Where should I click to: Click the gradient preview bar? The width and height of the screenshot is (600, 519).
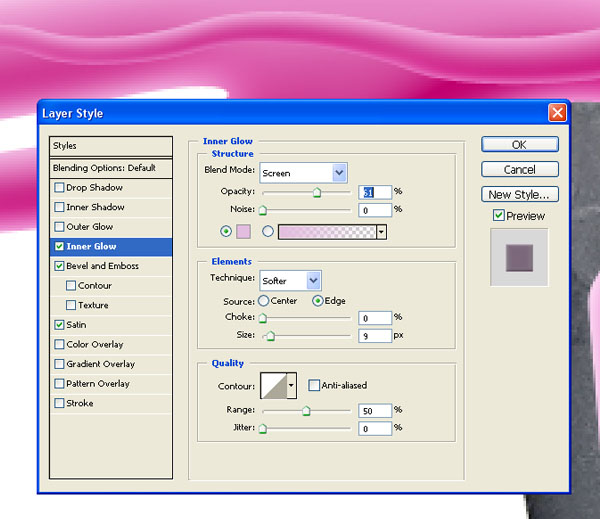pos(327,232)
